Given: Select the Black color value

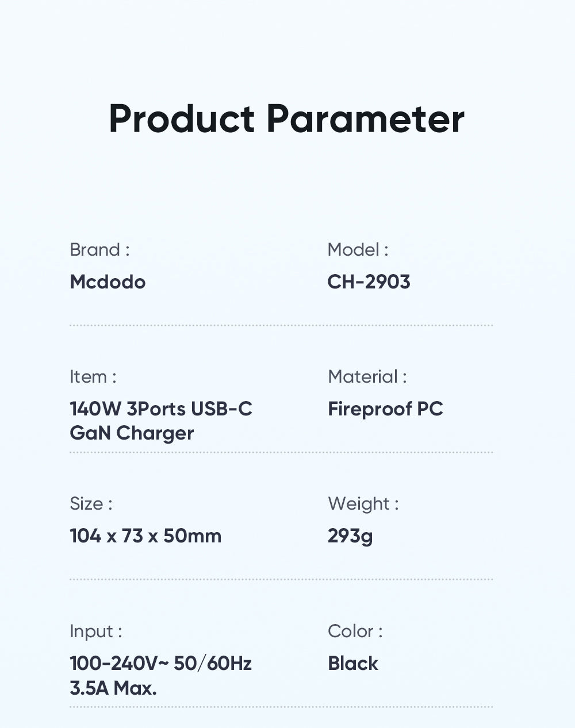Looking at the screenshot, I should tap(353, 664).
